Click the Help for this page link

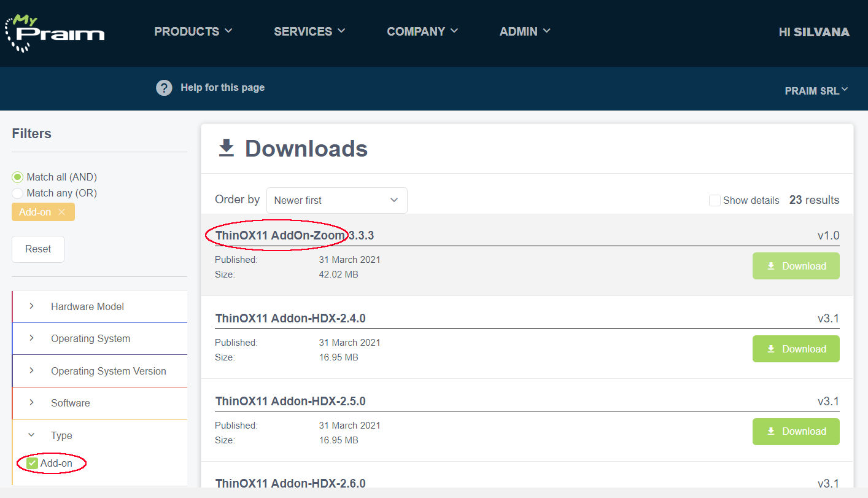tap(222, 88)
